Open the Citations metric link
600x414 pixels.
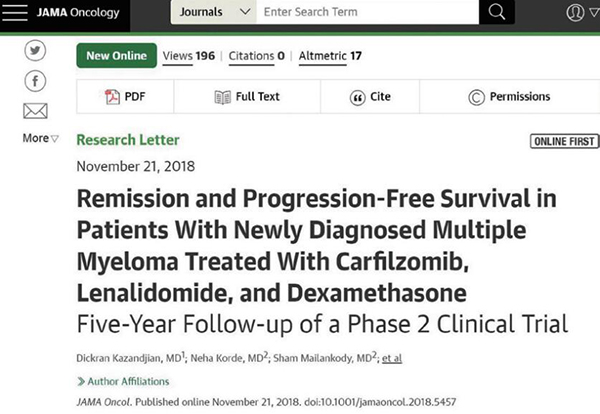point(256,56)
